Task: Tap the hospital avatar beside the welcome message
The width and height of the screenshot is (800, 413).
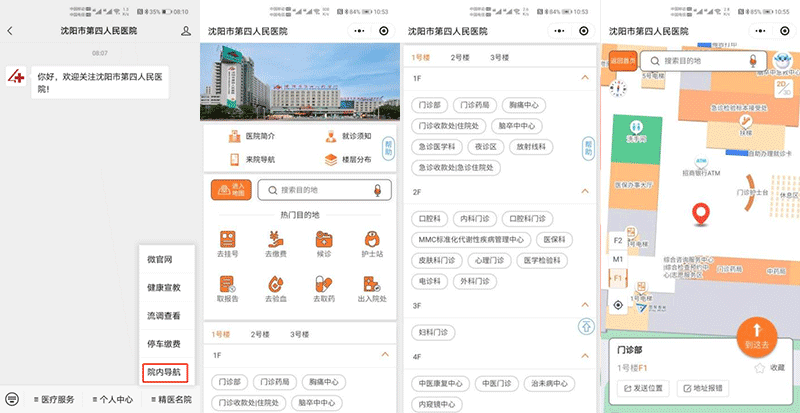Action: (x=16, y=76)
